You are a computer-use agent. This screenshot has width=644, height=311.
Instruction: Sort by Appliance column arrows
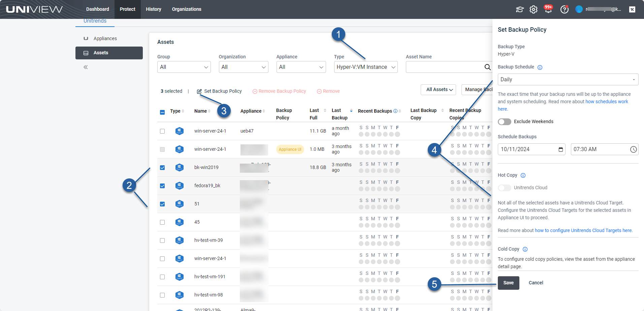(x=264, y=111)
